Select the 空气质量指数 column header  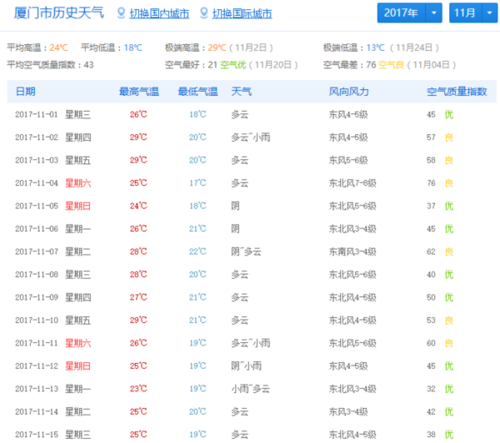[457, 91]
